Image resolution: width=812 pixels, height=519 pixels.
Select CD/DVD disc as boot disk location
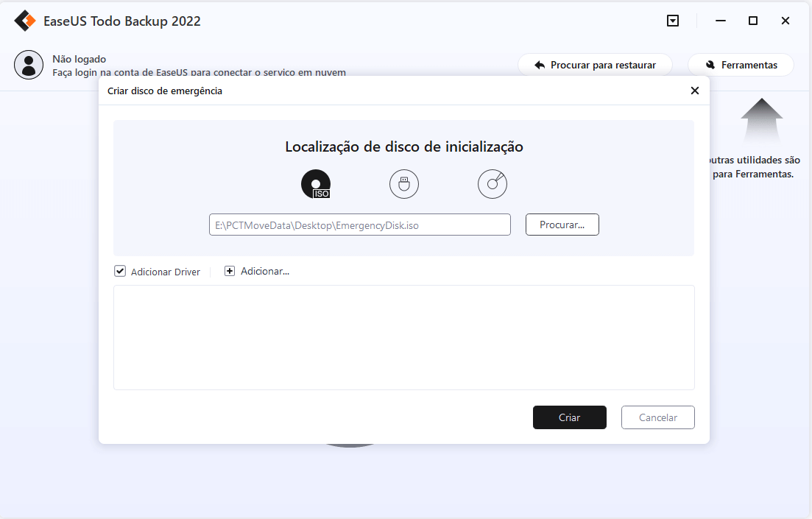pyautogui.click(x=492, y=184)
